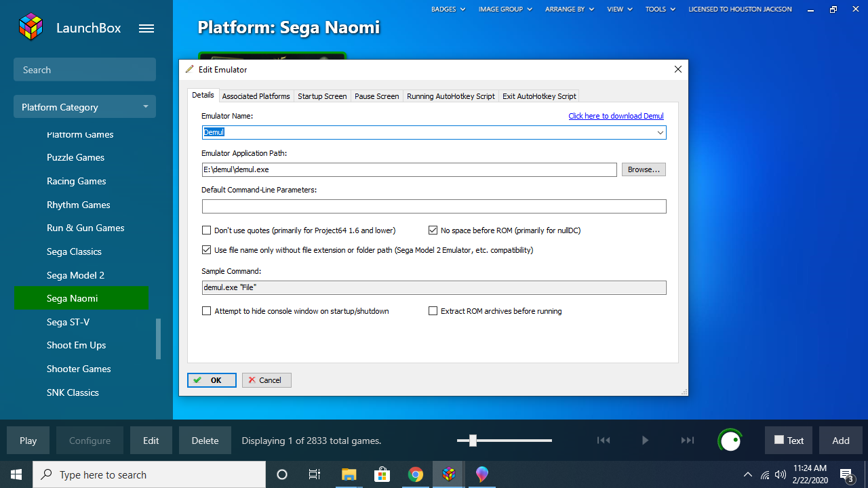Toggle the Text view button
The width and height of the screenshot is (868, 488).
(789, 441)
